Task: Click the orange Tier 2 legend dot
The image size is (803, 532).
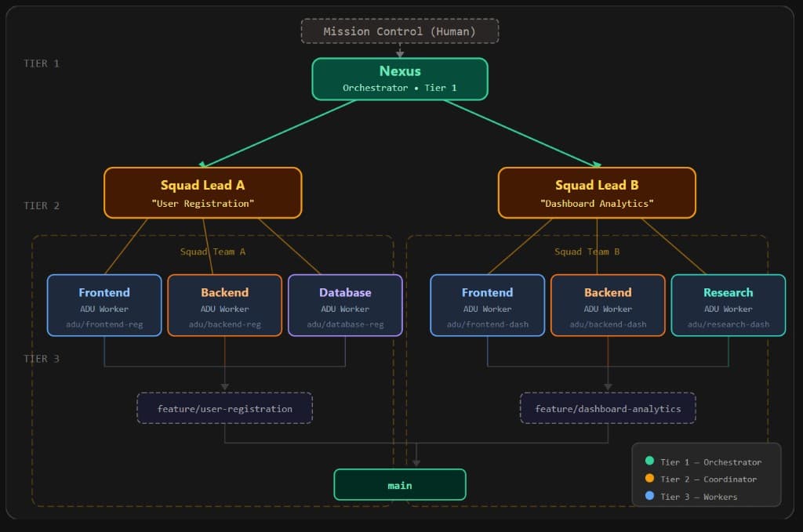Action: click(648, 479)
